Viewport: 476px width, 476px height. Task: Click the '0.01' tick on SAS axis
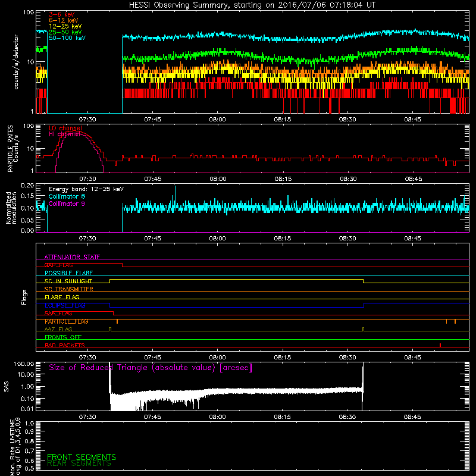[27, 409]
